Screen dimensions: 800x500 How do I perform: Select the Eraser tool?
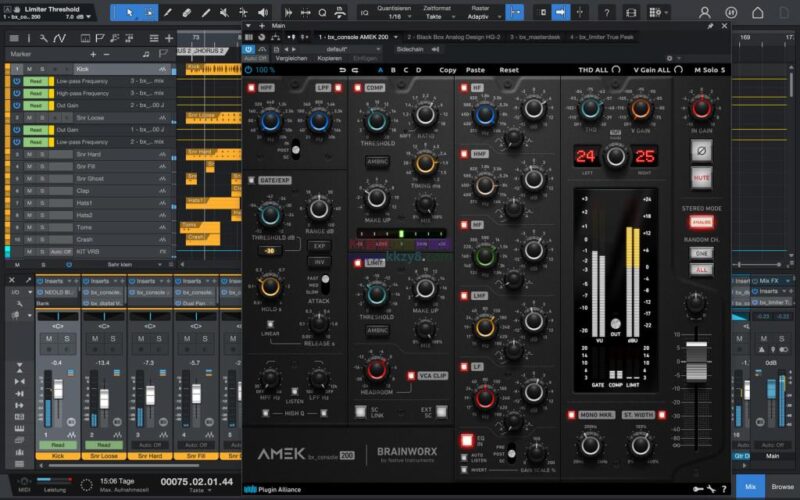(187, 13)
